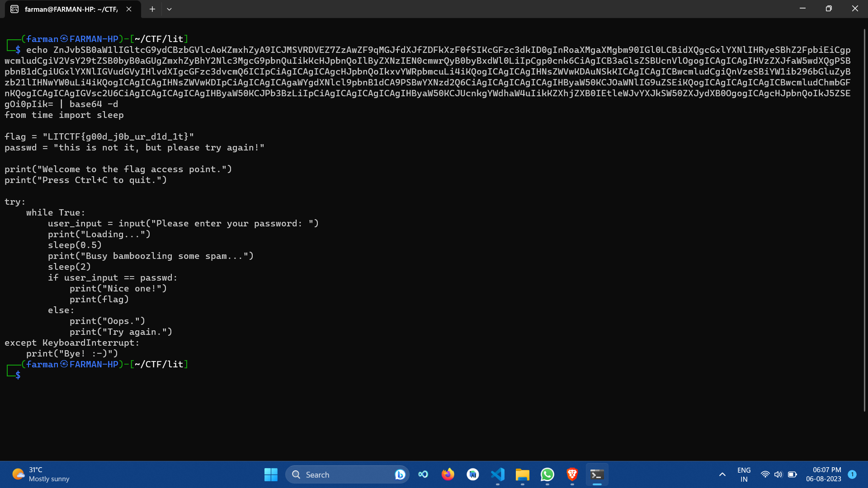Click the 'print("Oops.")' line
This screenshot has height=488, width=868.
click(108, 321)
